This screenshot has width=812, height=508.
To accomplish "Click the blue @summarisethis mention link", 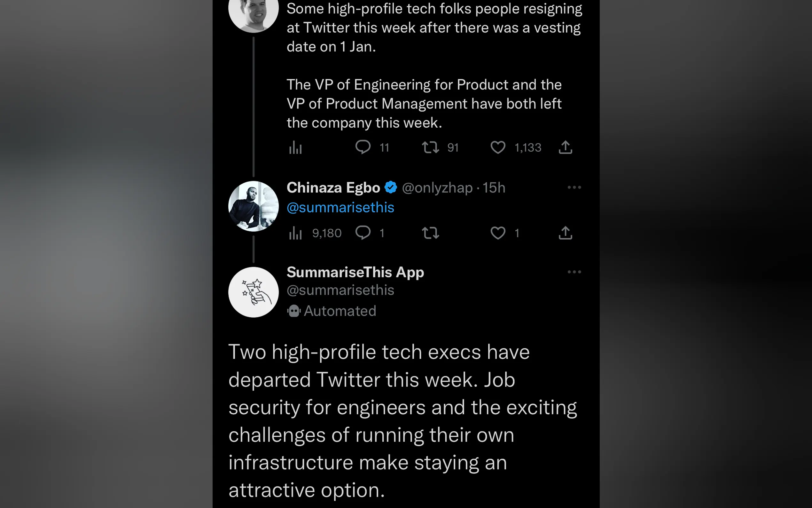I will click(x=340, y=207).
